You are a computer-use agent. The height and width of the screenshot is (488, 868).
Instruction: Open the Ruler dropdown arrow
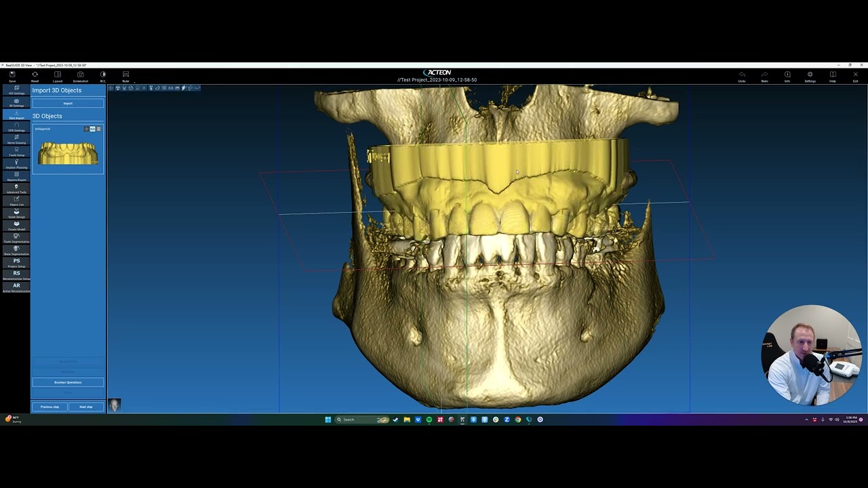pos(134,82)
